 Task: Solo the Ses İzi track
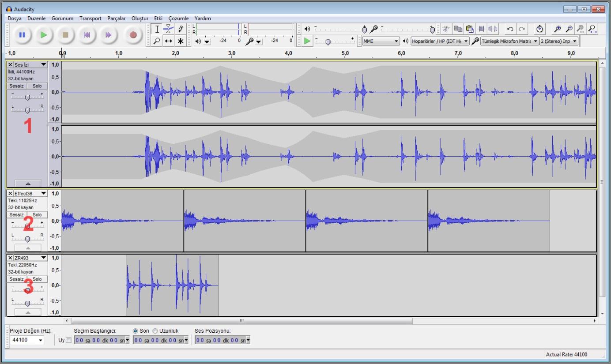tap(37, 86)
